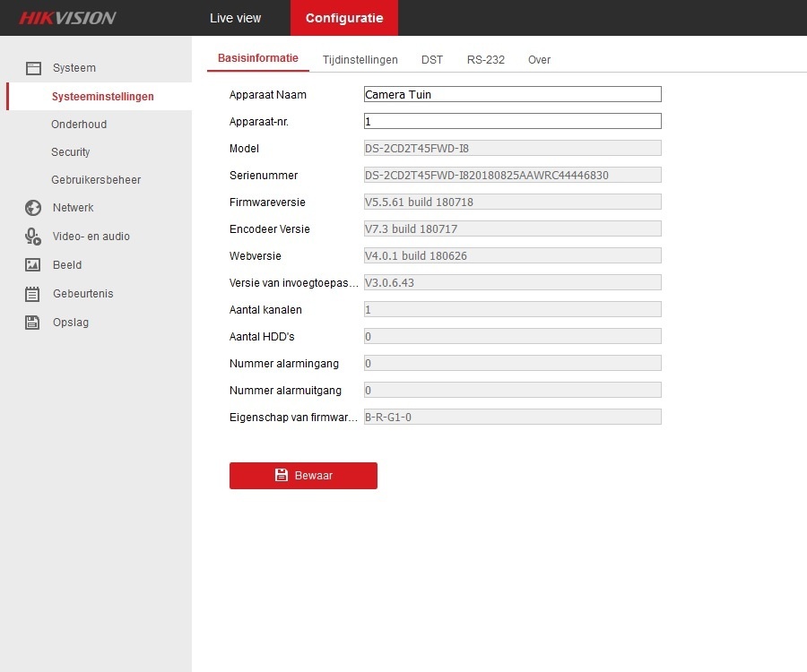Viewport: 807px width, 672px height.
Task: Click the Nummer alarmuitgang label
Action: point(285,391)
